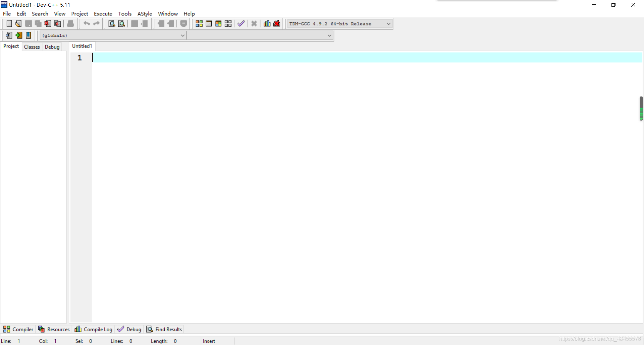Open the bottom Debug panel tab
The image size is (644, 345).
tap(129, 329)
